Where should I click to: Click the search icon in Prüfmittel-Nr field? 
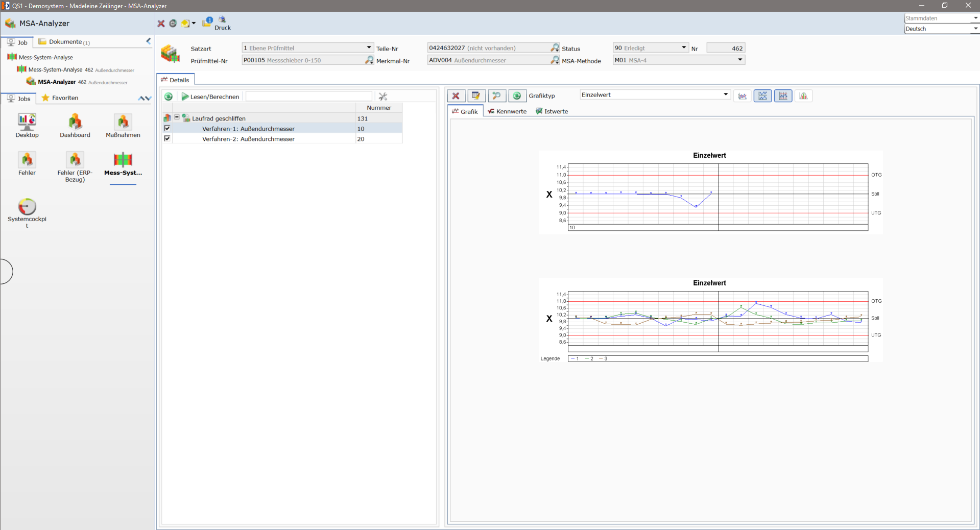(369, 60)
